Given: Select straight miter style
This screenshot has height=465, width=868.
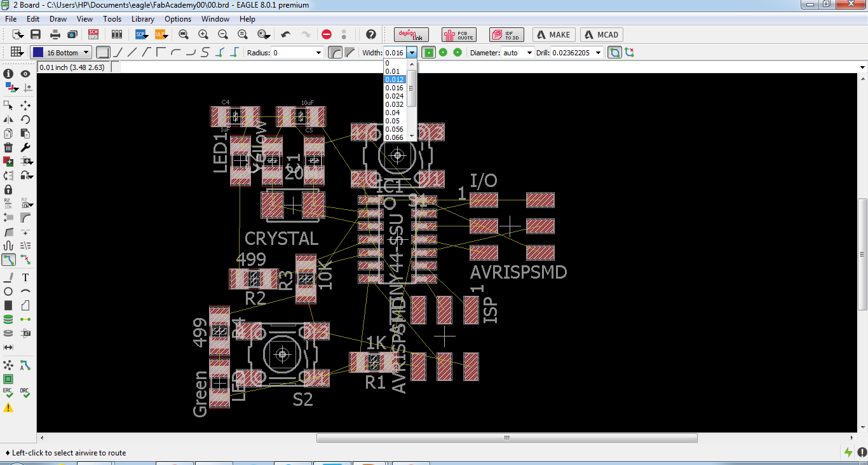Looking at the screenshot, I should click(x=349, y=52).
